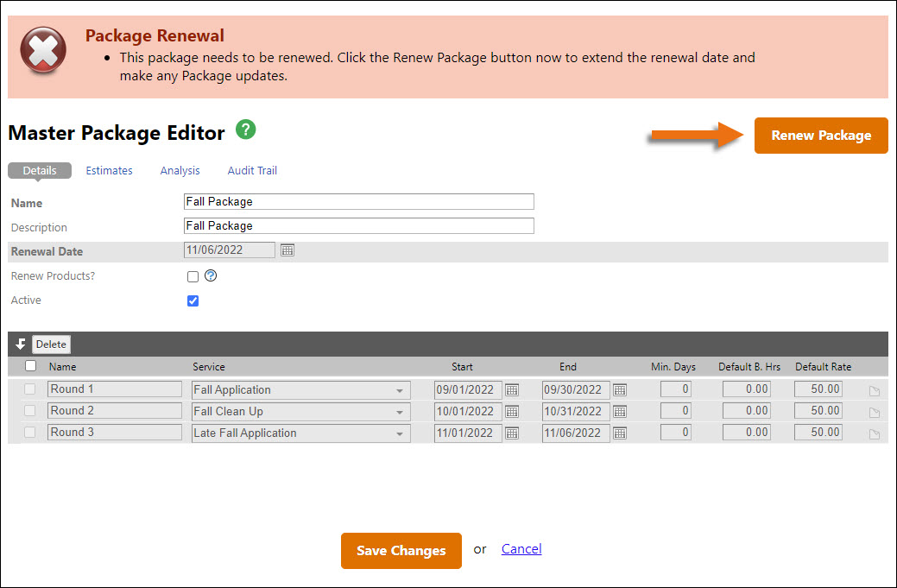Click inside the Description input field

(358, 225)
